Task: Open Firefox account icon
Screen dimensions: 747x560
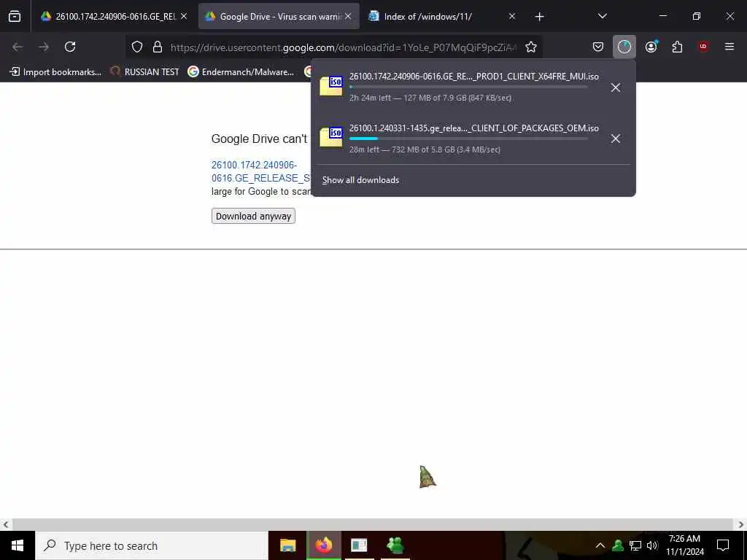Action: (651, 47)
